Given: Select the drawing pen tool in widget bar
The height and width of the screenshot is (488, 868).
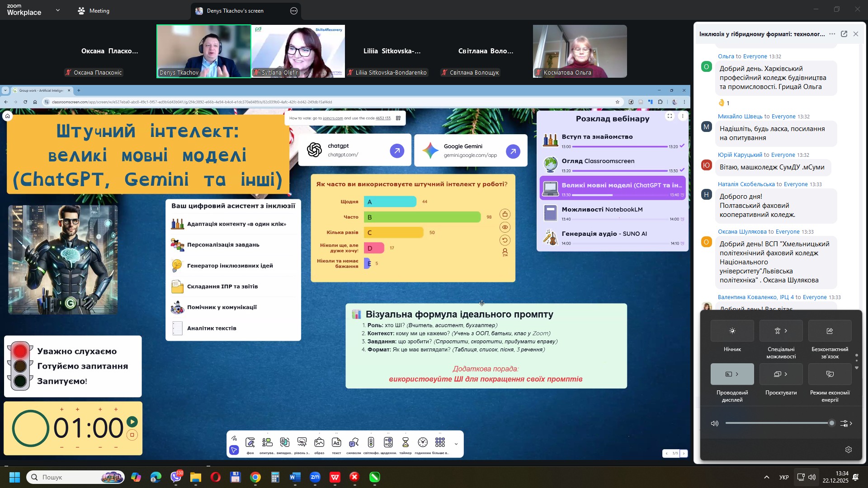Looking at the screenshot, I should click(234, 438).
